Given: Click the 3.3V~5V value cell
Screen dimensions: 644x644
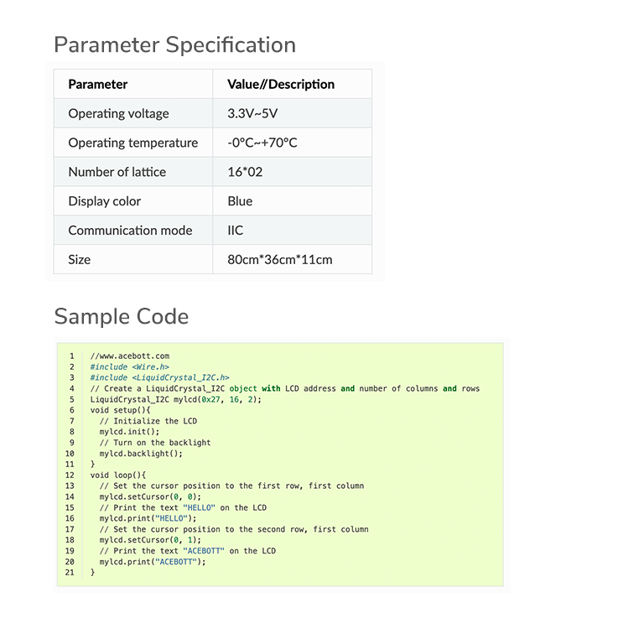Looking at the screenshot, I should (x=293, y=113).
